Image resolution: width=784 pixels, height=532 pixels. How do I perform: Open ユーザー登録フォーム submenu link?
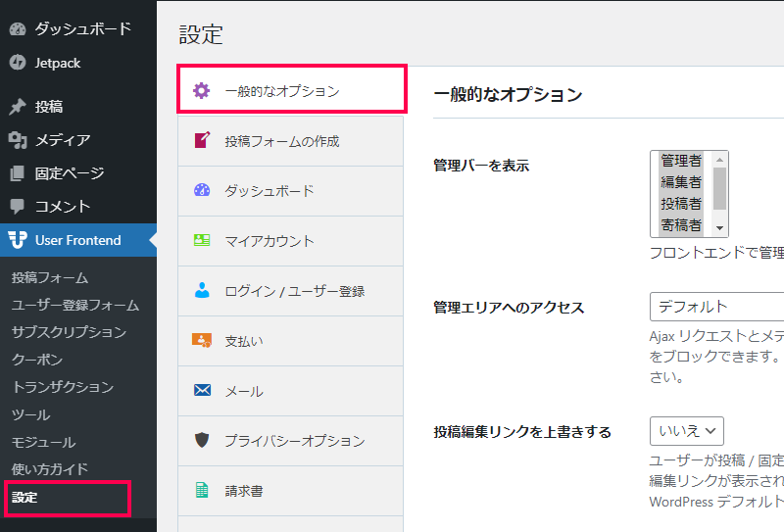coord(75,305)
